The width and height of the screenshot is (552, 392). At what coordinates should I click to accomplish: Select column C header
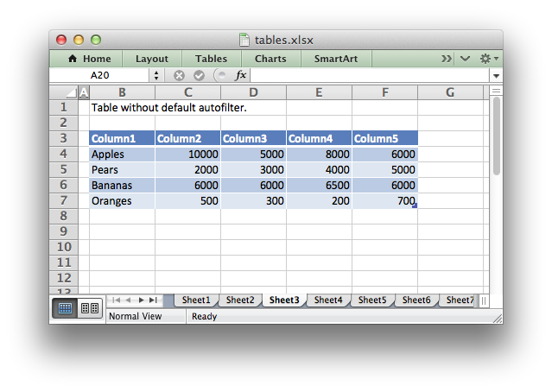(x=188, y=92)
